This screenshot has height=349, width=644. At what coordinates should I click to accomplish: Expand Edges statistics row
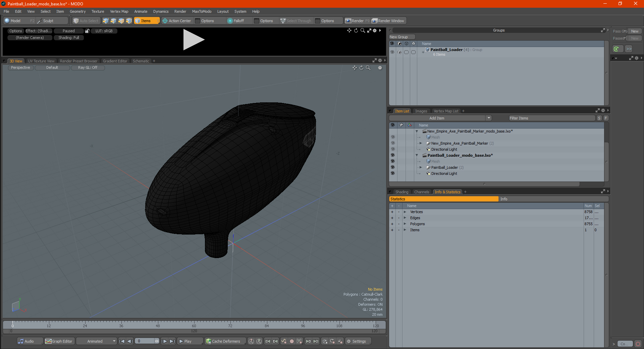click(x=405, y=218)
